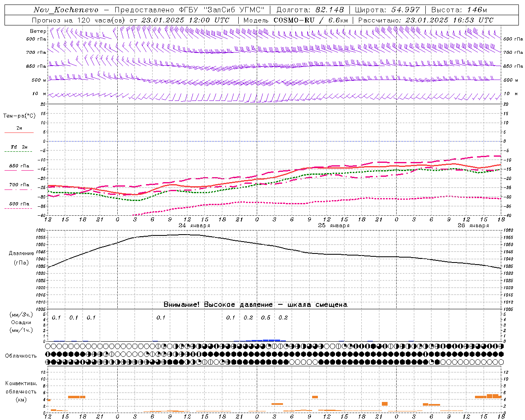Click the (км) unit under convective clouds
This screenshot has height=420, width=525.
tap(21, 399)
